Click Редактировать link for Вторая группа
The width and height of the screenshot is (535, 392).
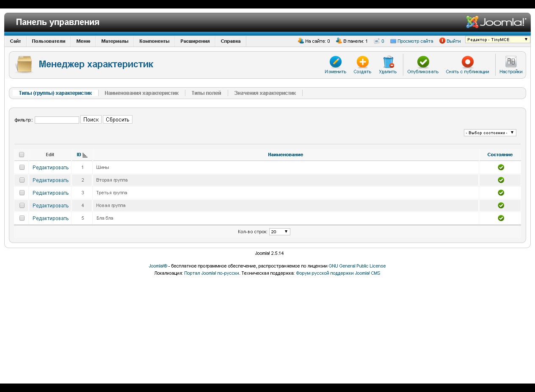pyautogui.click(x=50, y=180)
